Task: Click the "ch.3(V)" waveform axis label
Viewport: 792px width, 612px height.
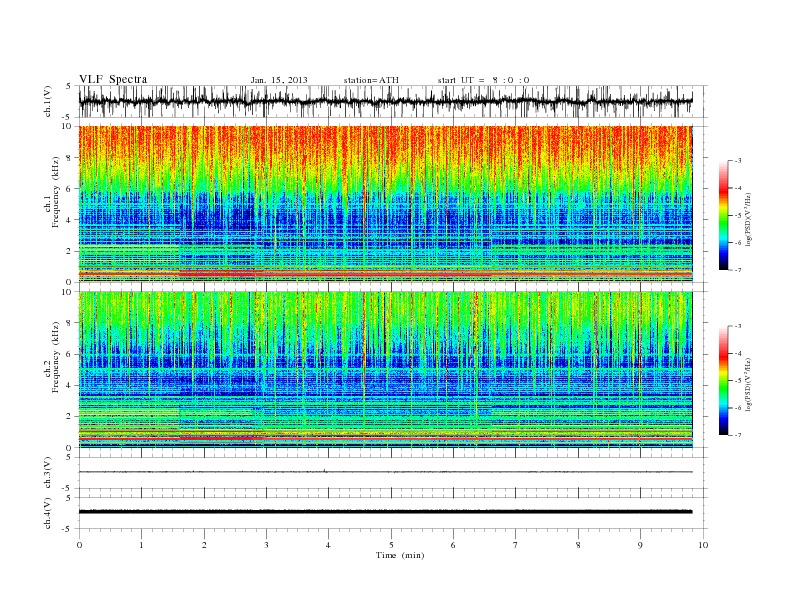Action: (x=48, y=473)
